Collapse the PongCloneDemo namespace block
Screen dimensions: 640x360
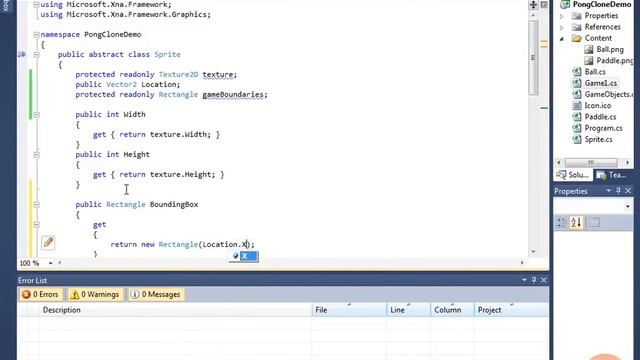(36, 35)
